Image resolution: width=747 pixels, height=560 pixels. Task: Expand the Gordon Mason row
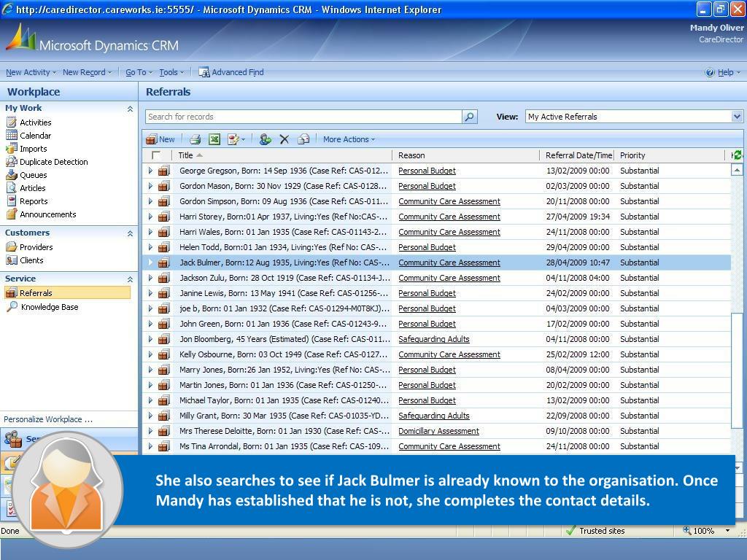(x=150, y=186)
